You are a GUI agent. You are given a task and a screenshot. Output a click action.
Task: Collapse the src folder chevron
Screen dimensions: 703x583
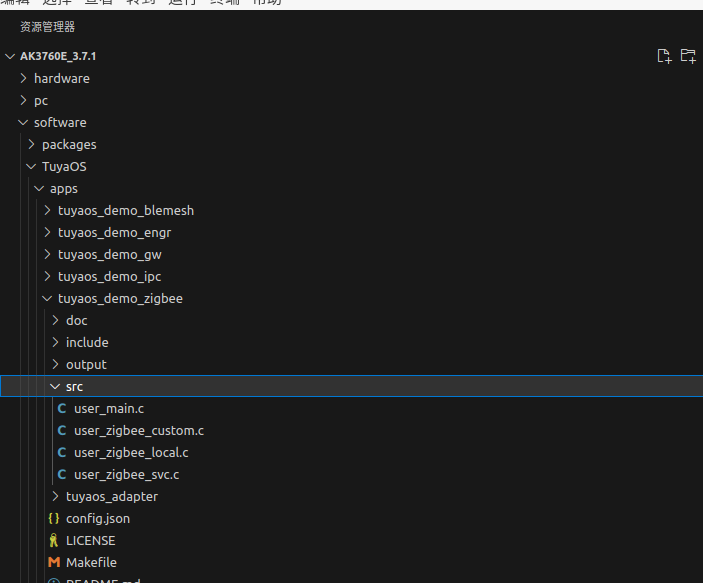click(x=55, y=386)
